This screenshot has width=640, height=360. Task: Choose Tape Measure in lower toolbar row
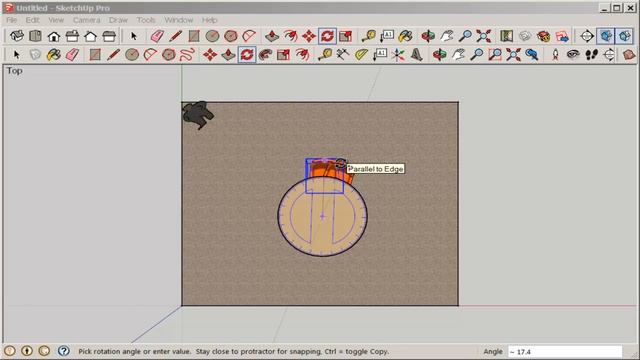(325, 54)
